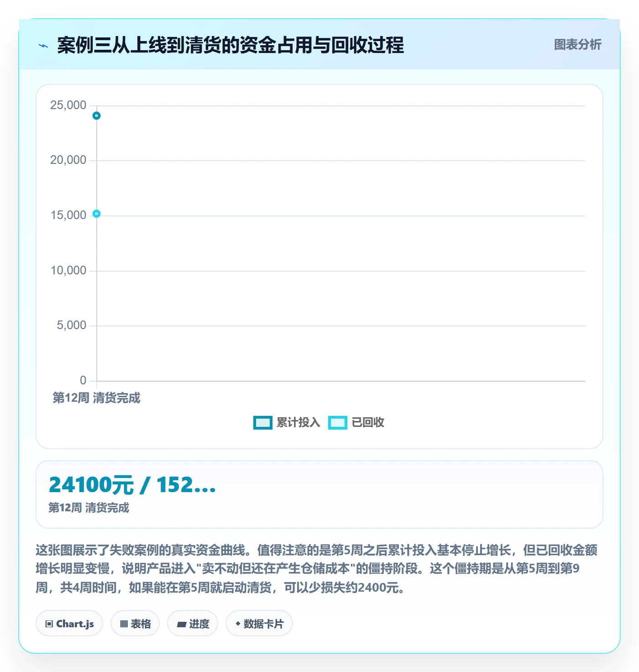
Task: Click the x-axis label 第12周 清货完成
Action: [96, 398]
